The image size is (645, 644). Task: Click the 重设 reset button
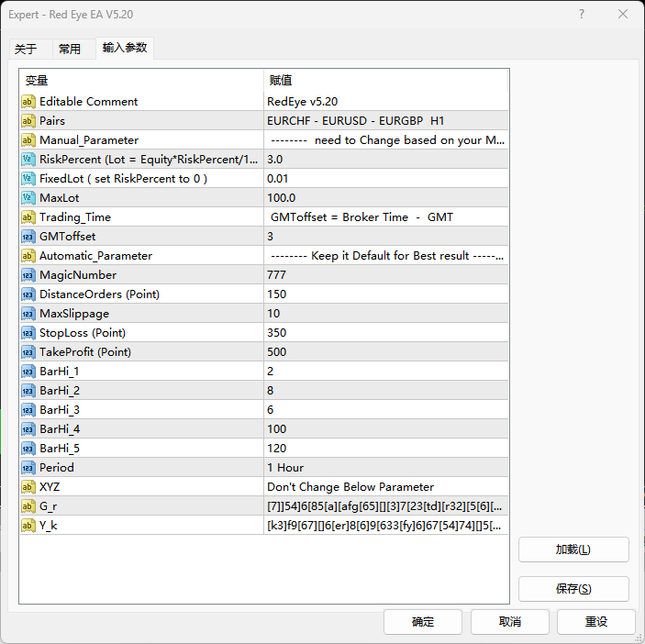[x=596, y=622]
